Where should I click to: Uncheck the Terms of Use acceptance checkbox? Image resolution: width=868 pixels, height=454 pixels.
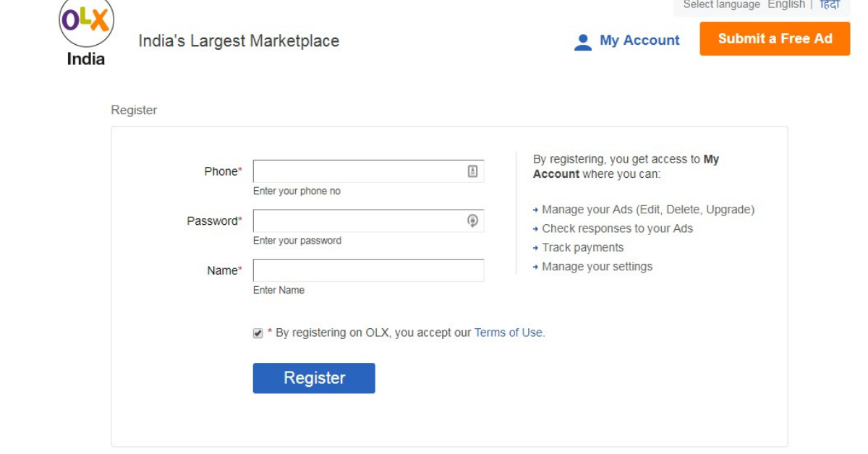click(258, 333)
